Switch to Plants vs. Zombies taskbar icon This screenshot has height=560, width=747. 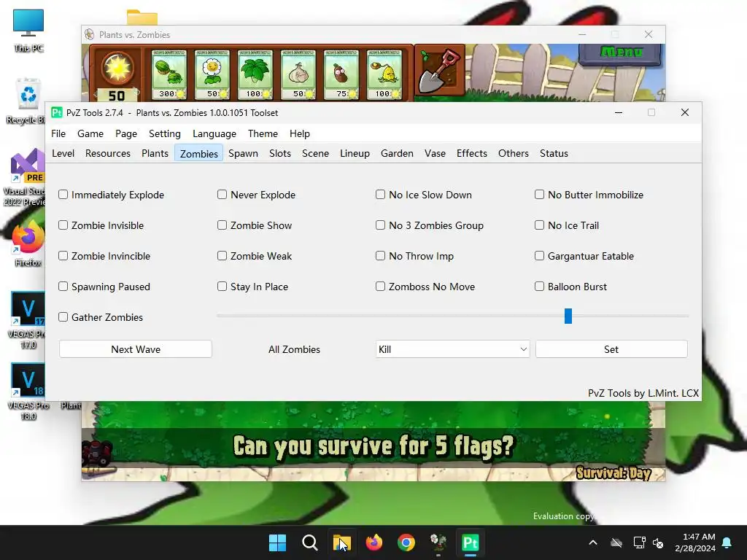pos(438,542)
